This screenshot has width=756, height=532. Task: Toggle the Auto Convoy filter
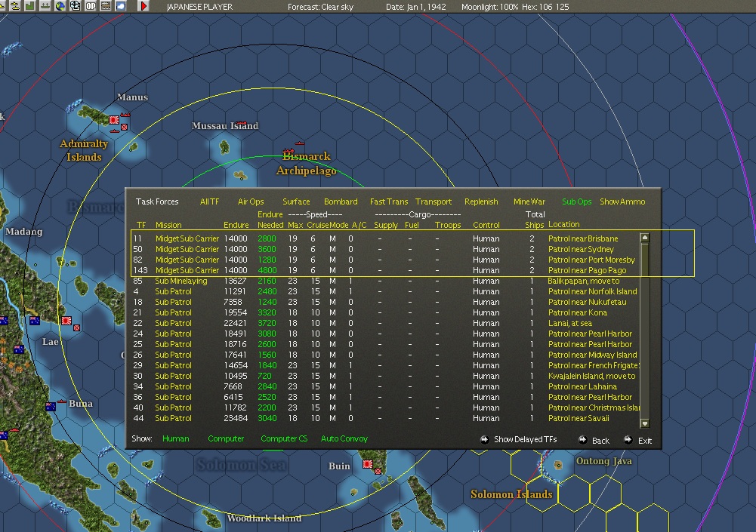pos(344,438)
